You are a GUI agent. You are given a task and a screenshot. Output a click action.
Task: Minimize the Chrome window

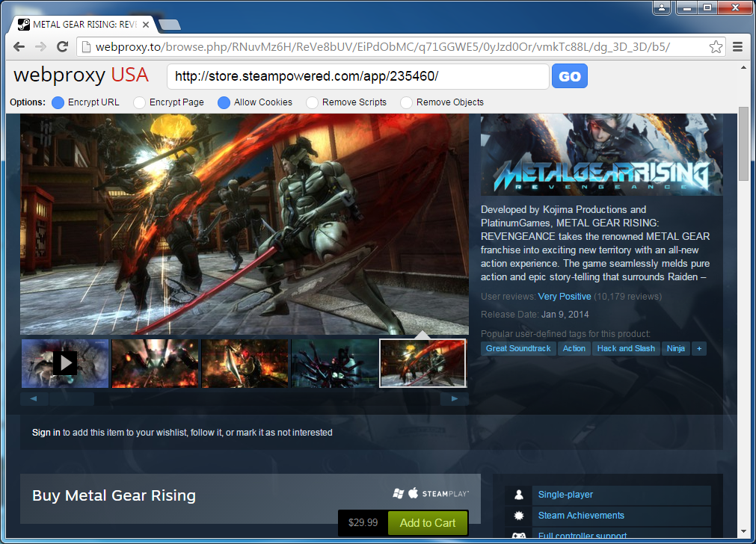coord(686,7)
